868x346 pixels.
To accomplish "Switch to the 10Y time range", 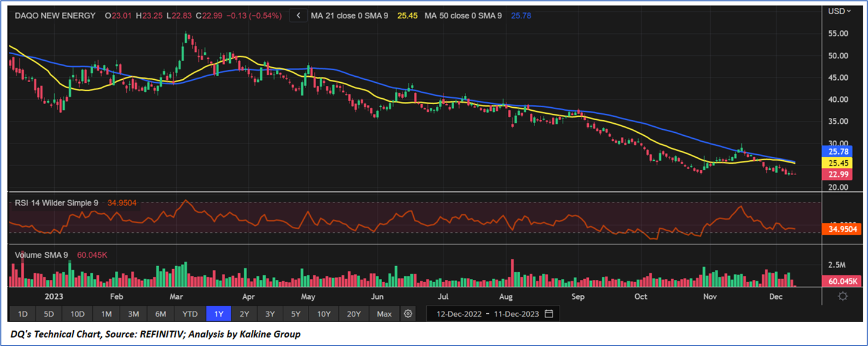I will 324,314.
